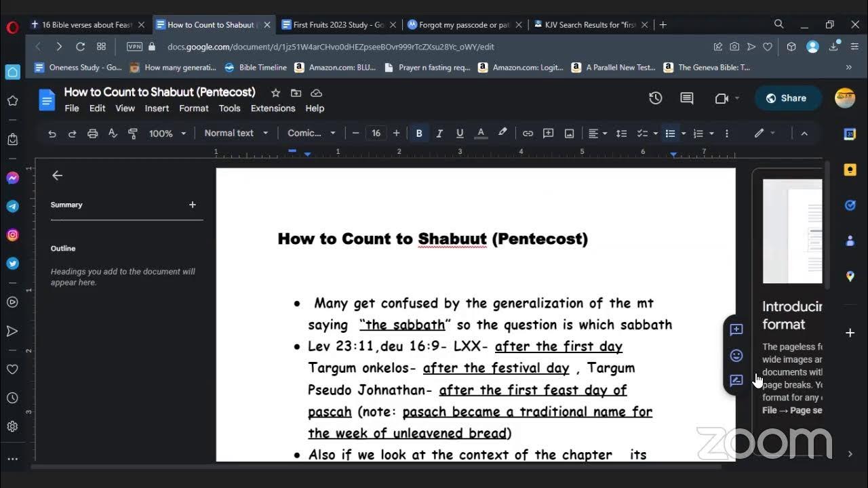This screenshot has width=868, height=488.
Task: Open the Edit menu
Action: point(98,108)
